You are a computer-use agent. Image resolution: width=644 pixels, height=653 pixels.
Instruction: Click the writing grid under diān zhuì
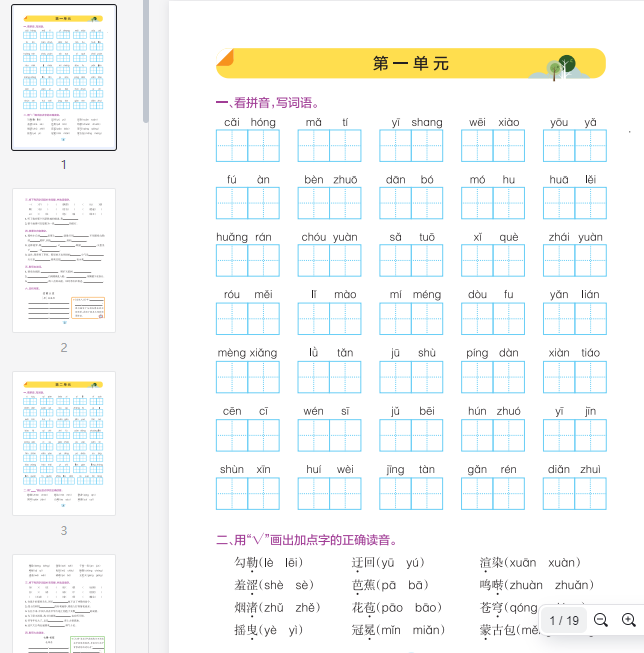click(574, 493)
